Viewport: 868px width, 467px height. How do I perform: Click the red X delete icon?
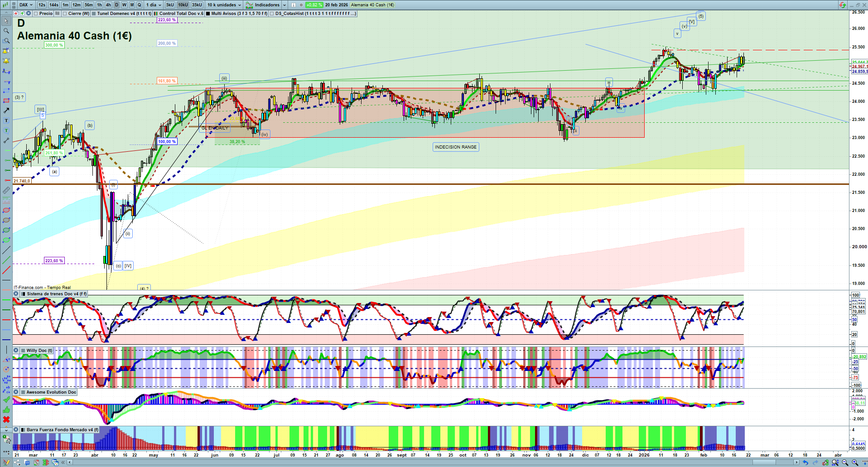(6, 419)
